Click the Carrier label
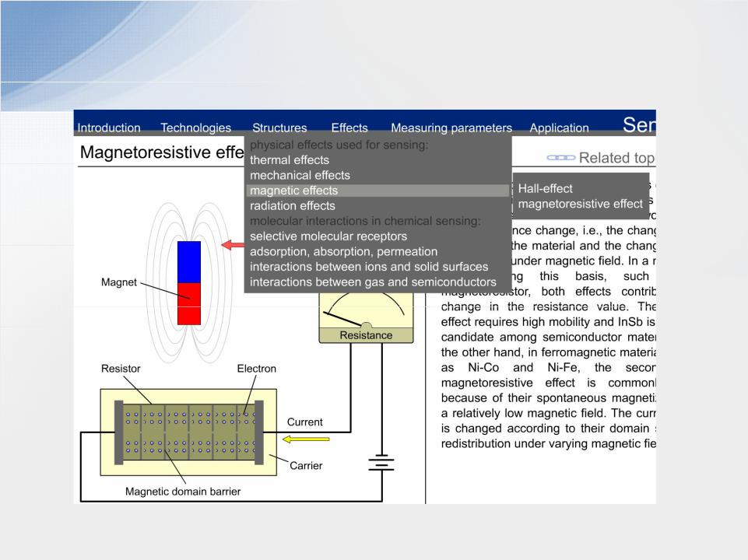Screen dimensions: 748x560 (306, 466)
